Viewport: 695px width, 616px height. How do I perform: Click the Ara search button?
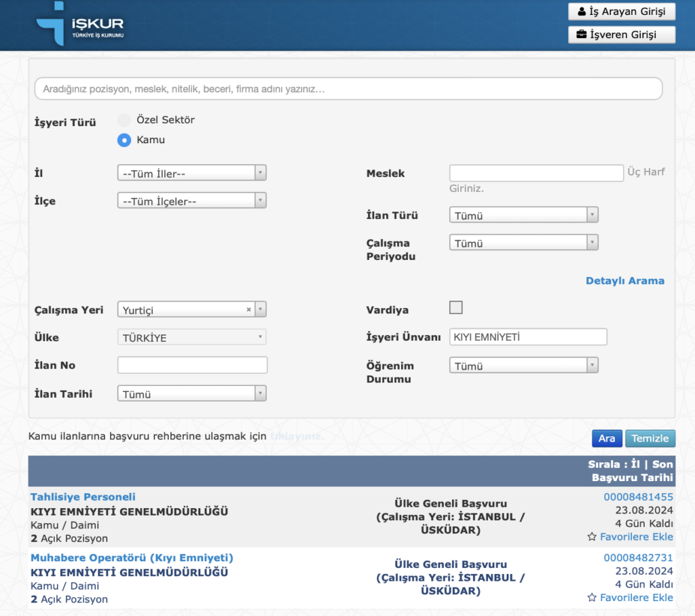tap(607, 438)
